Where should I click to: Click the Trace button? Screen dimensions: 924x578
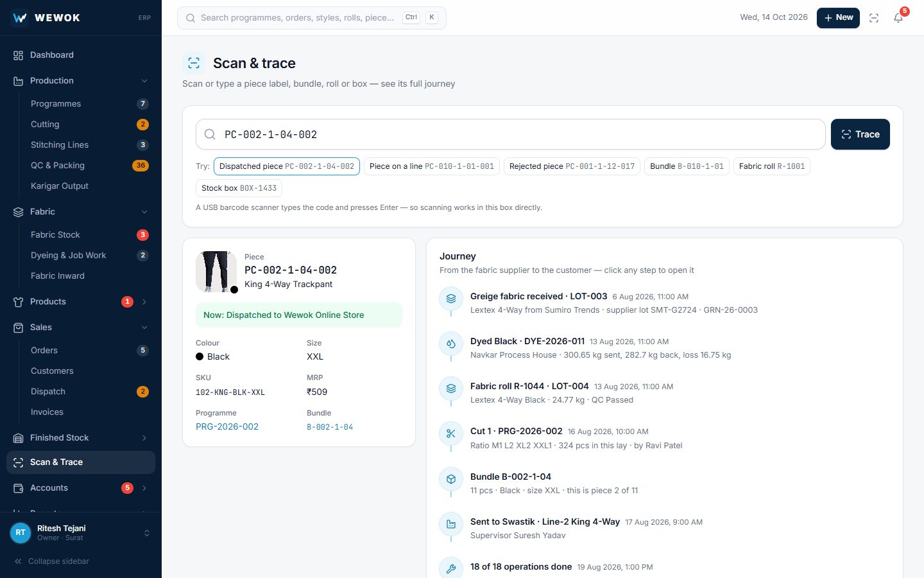click(860, 134)
